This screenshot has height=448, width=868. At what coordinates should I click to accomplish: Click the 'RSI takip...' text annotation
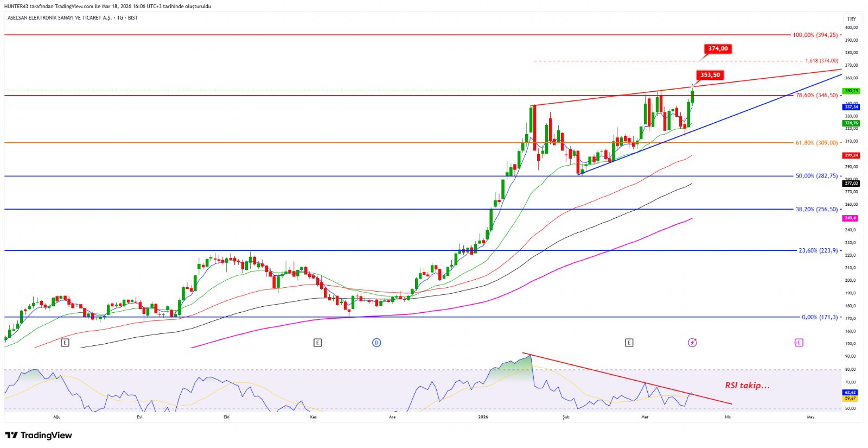[747, 386]
